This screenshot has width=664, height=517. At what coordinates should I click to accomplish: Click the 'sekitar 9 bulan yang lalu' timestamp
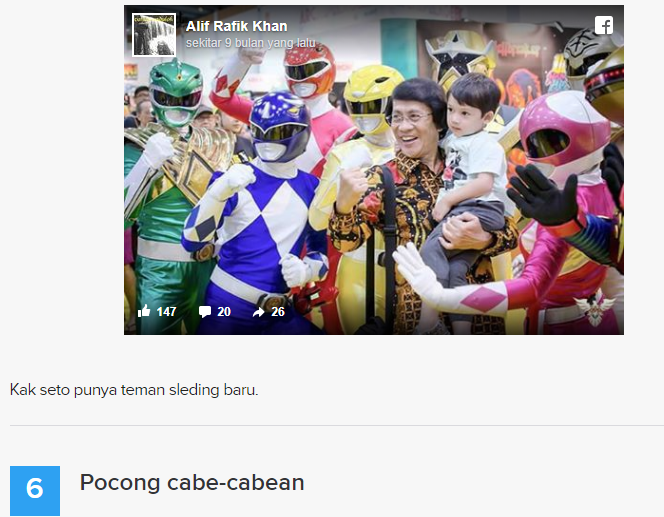[250, 43]
